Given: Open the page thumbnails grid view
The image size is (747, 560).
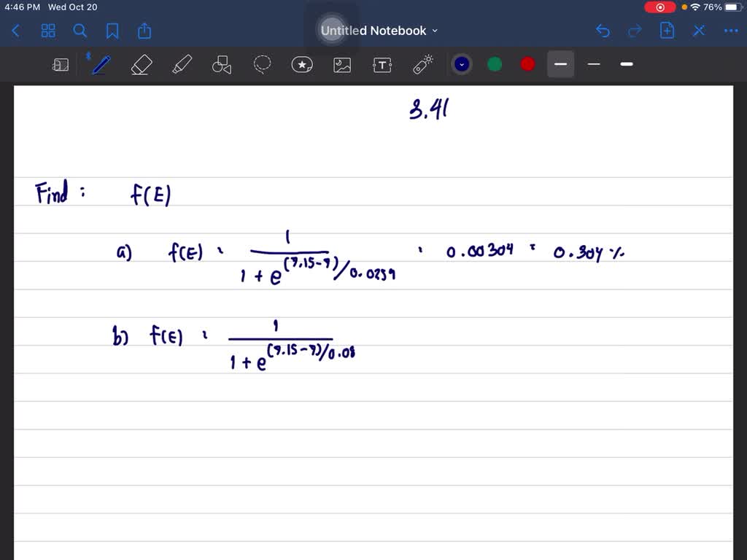Looking at the screenshot, I should (x=48, y=31).
